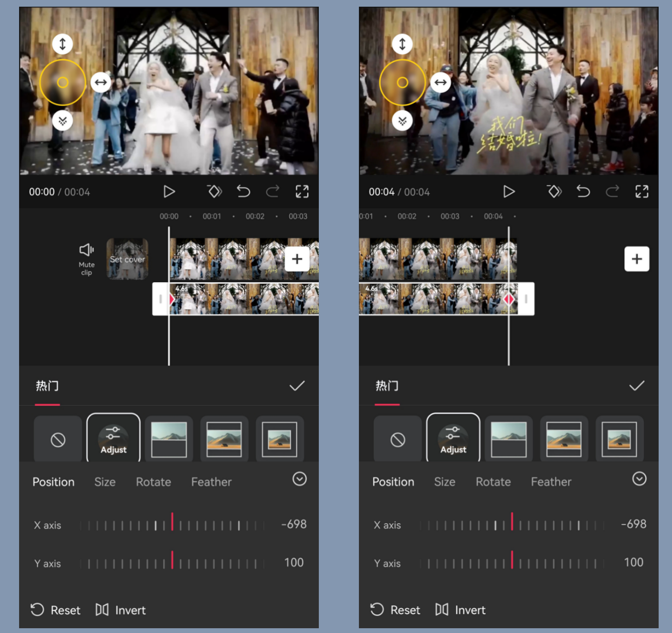Add a keyframe using diamond icon in left screen
Image resolution: width=672 pixels, height=633 pixels.
(x=214, y=192)
